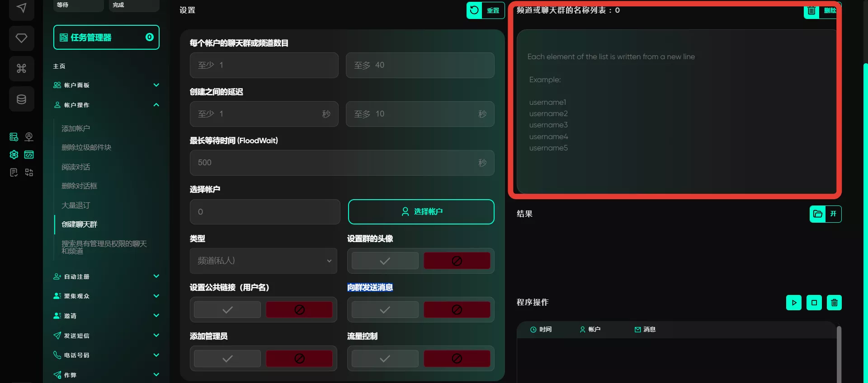868x383 pixels.
Task: Click the code window icon
Action: coord(29,154)
